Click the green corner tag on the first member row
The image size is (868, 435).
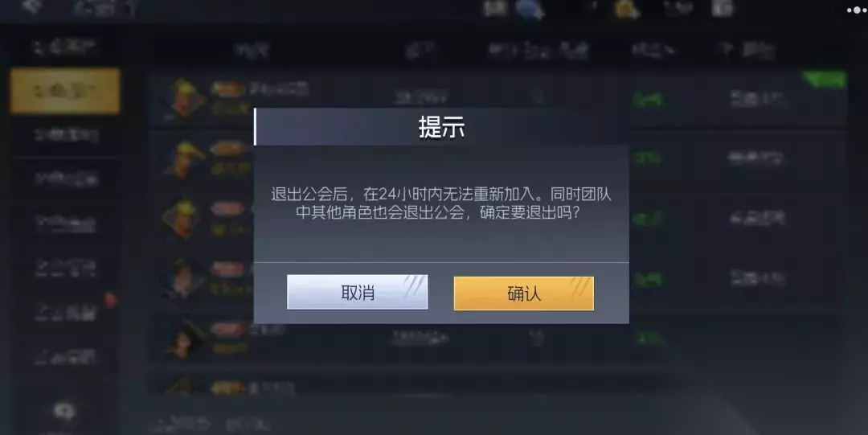[x=824, y=80]
